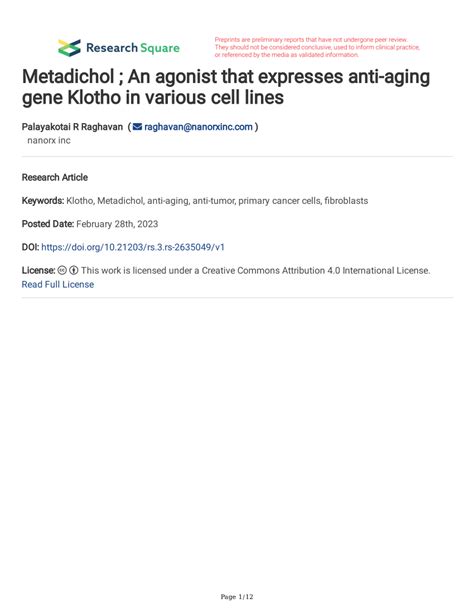Click the DOI label

30,247
